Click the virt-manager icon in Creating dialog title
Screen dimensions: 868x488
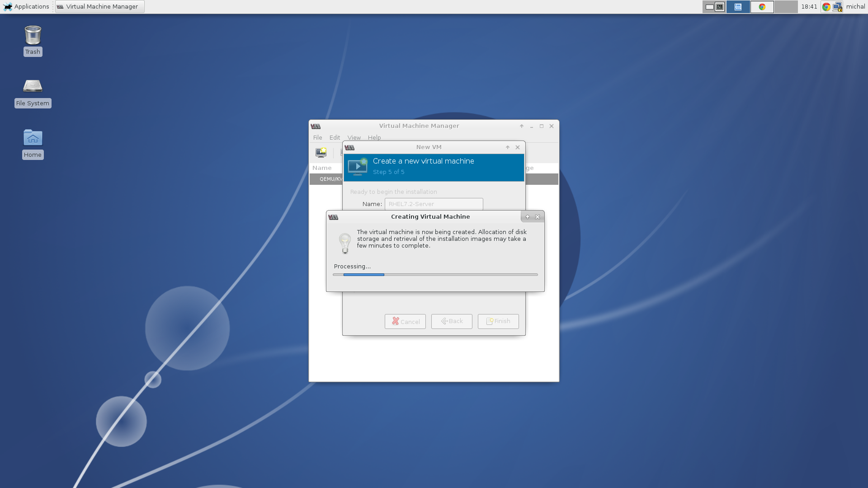point(333,217)
